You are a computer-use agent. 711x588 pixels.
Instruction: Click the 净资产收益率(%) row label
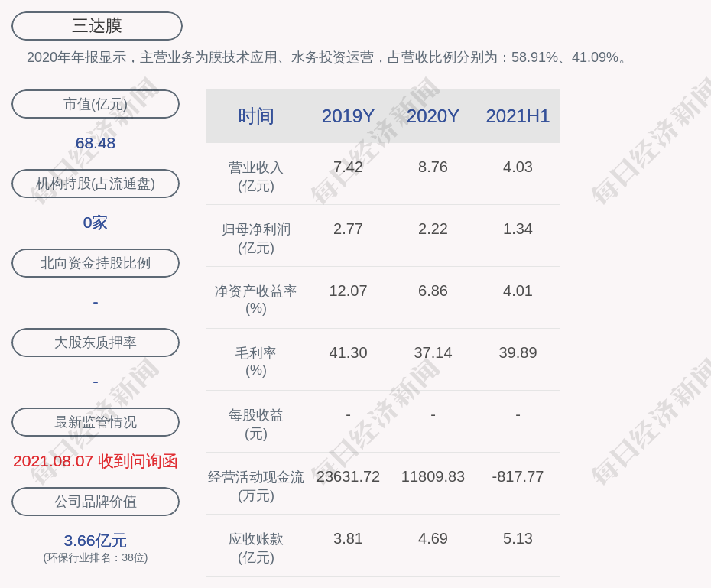coord(256,300)
